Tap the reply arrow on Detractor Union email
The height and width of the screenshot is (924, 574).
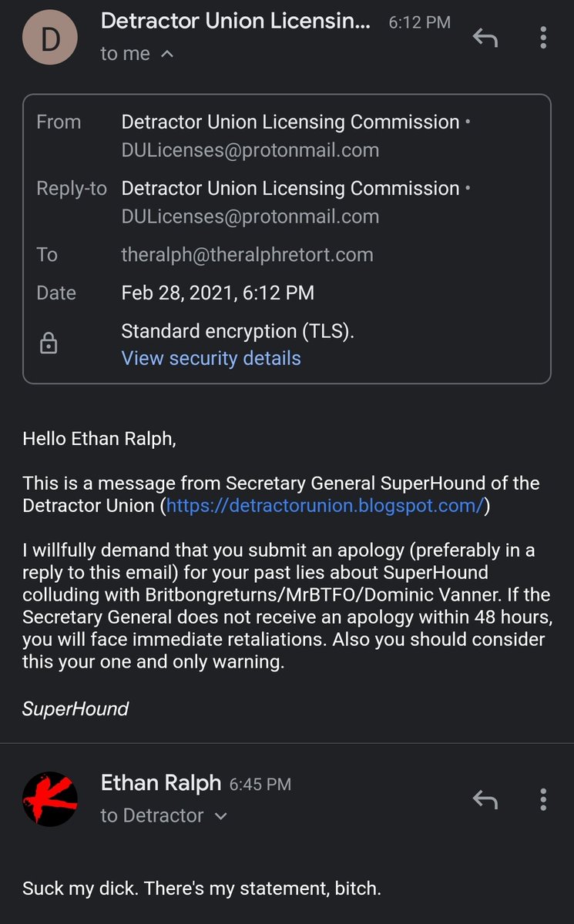pyautogui.click(x=485, y=37)
